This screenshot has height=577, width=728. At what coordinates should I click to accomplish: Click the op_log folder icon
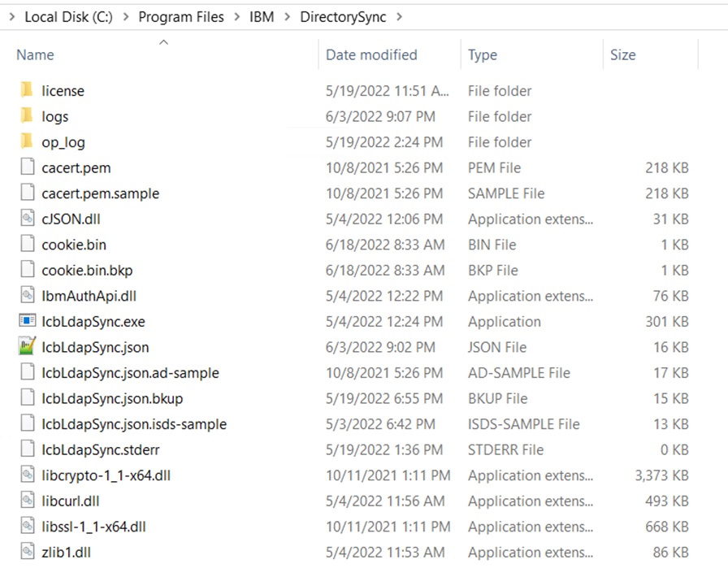pyautogui.click(x=27, y=141)
